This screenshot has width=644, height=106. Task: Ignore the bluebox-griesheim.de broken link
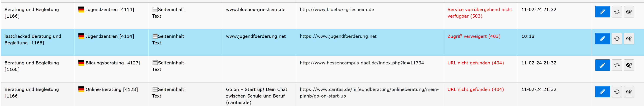tap(629, 12)
